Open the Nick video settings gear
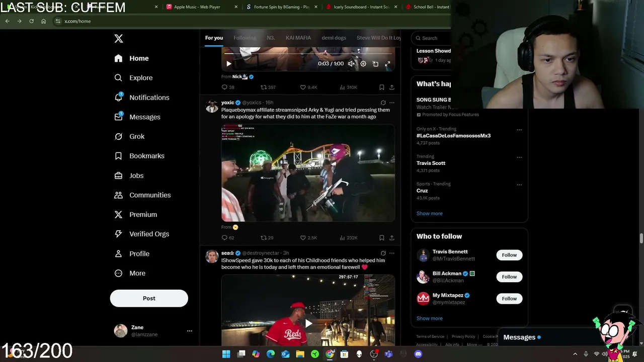644x362 pixels. click(x=363, y=64)
